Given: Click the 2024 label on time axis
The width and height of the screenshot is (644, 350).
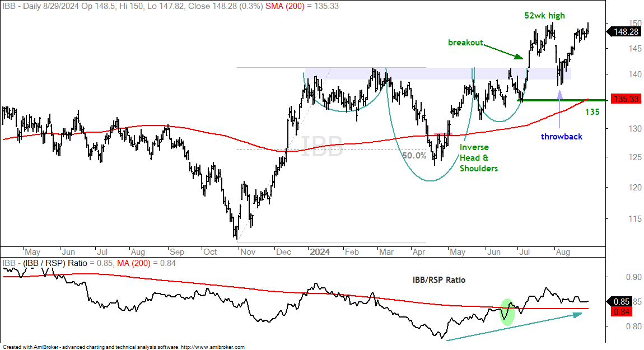Looking at the screenshot, I should [x=320, y=252].
